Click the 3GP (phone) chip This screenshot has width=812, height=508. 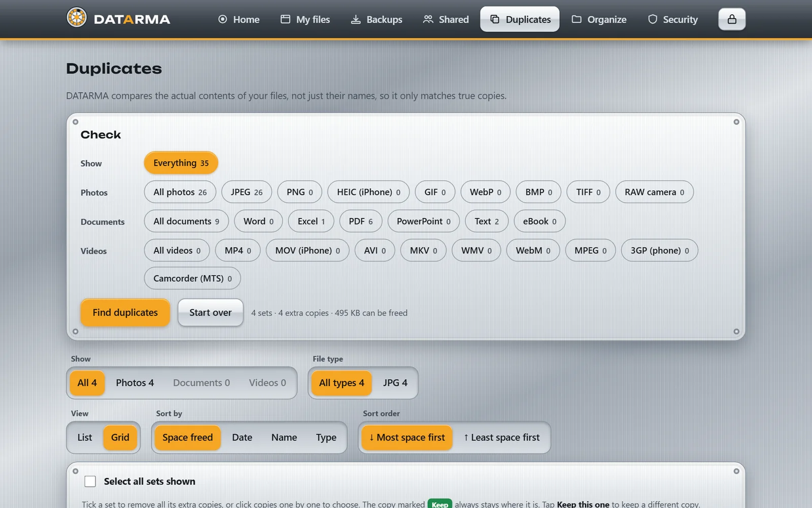pyautogui.click(x=660, y=250)
